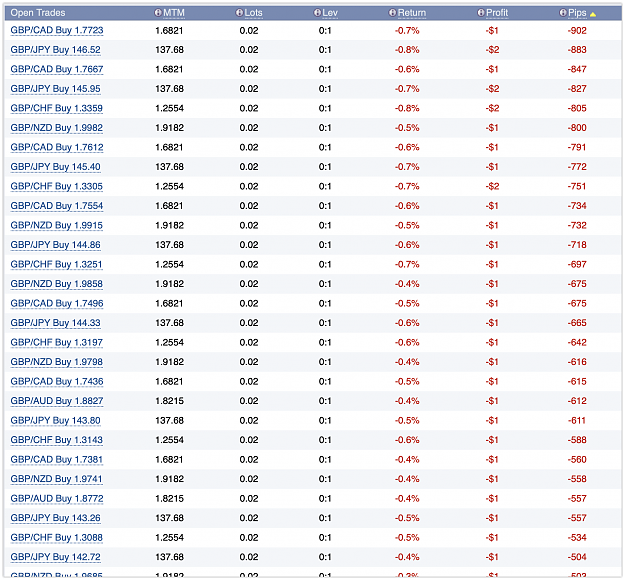Click the info icon beside Pips header
The image size is (625, 580).
point(563,13)
